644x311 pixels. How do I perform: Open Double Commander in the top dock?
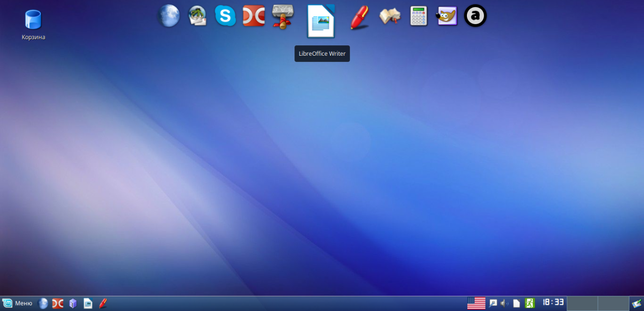click(254, 16)
